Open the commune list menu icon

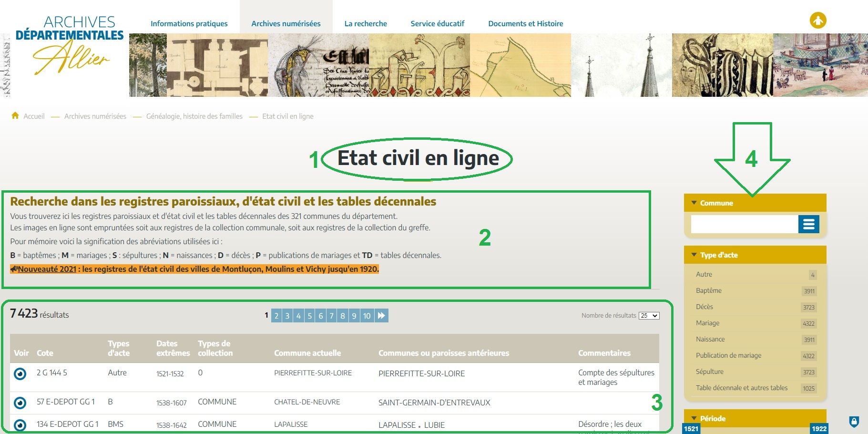coord(808,224)
